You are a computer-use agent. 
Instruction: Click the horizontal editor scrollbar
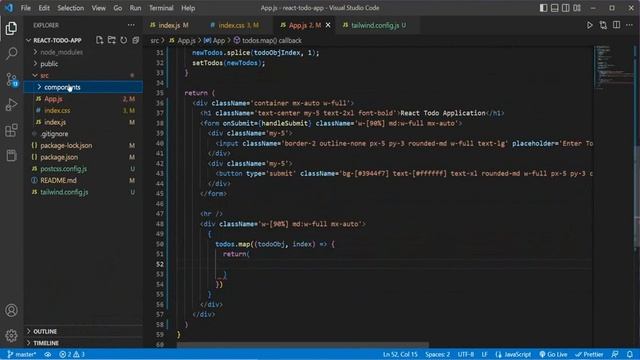[303, 345]
